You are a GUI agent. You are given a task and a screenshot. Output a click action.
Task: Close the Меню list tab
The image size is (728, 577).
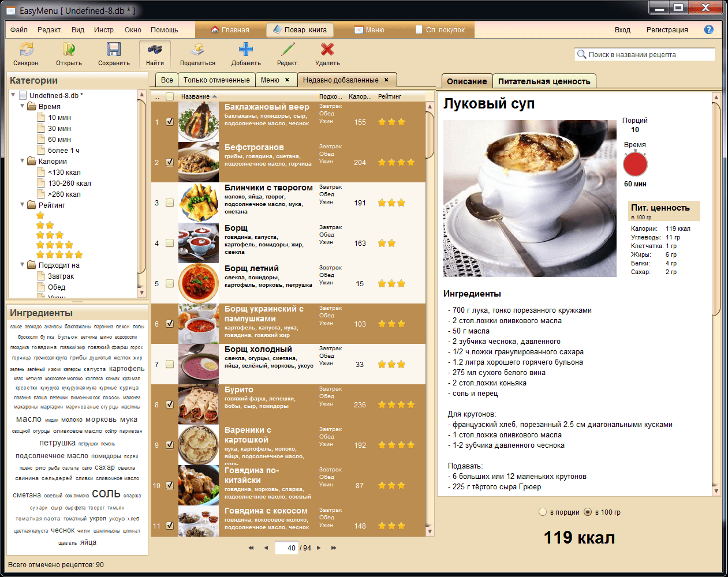[x=287, y=80]
